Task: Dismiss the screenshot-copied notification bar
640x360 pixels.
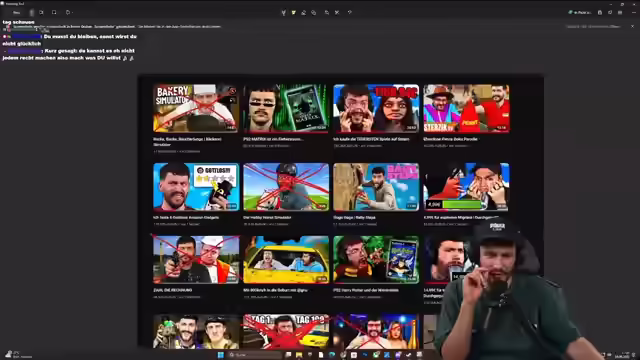Action: click(x=633, y=27)
